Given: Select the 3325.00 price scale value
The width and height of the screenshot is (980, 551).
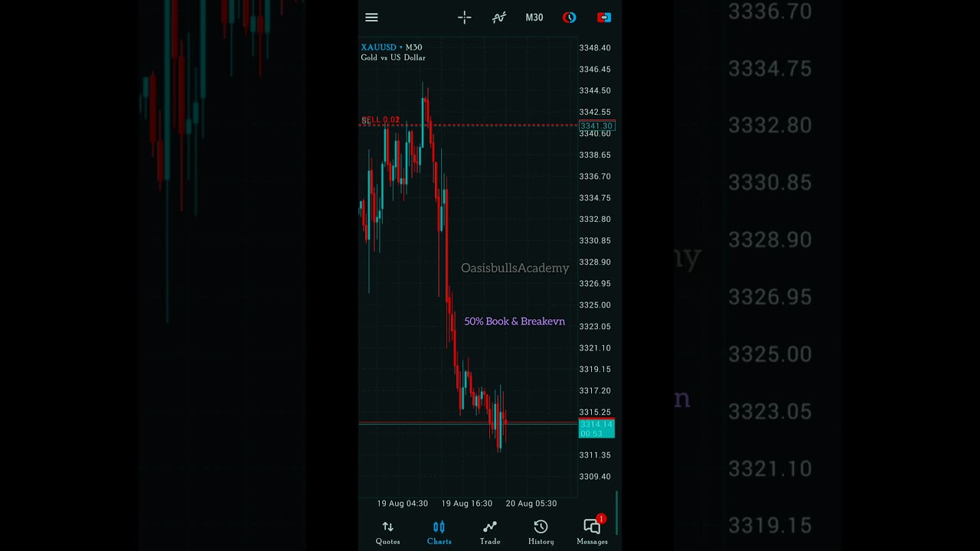Looking at the screenshot, I should coord(595,305).
